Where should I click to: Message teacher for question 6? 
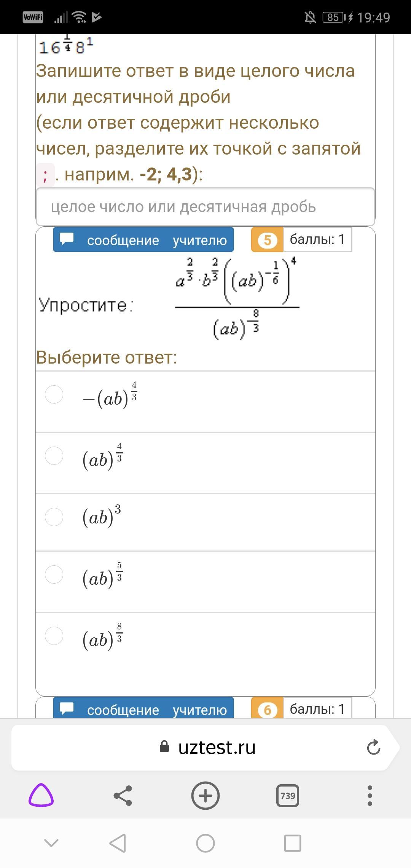pyautogui.click(x=143, y=709)
